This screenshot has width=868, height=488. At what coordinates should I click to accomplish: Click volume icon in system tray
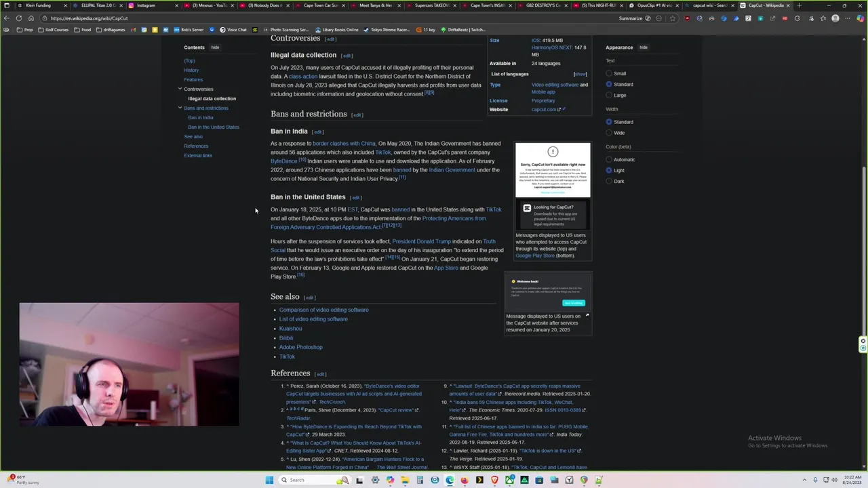(835, 480)
